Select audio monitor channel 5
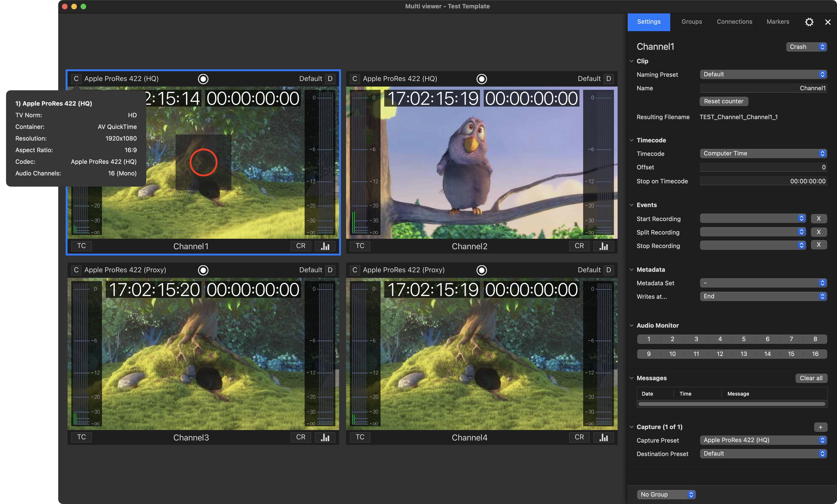Image resolution: width=837 pixels, height=504 pixels. (x=744, y=339)
